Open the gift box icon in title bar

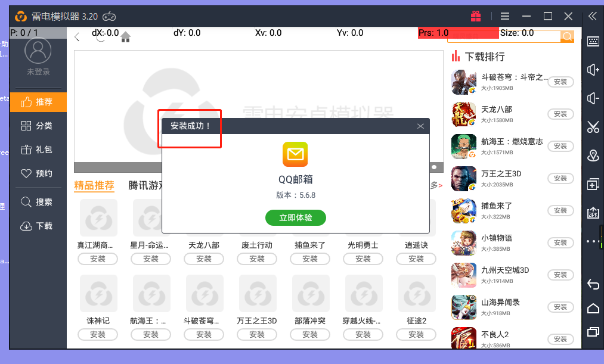[x=476, y=16]
